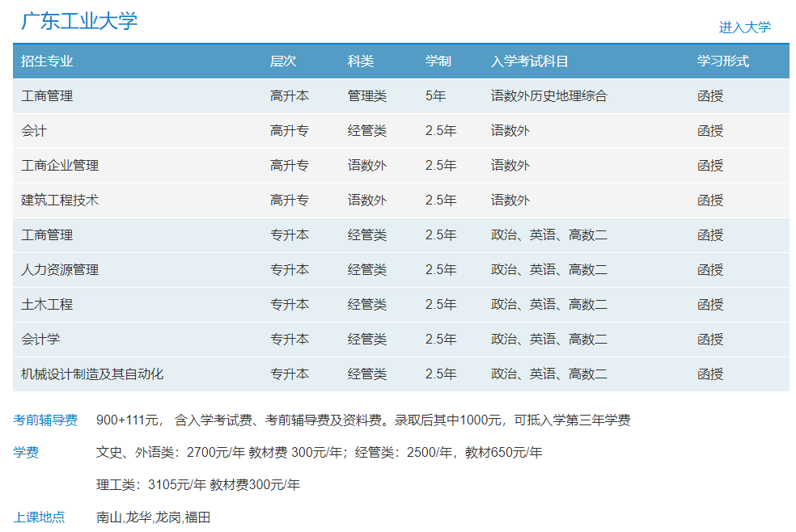The height and width of the screenshot is (532, 796).
Task: Click the 上课地点 label
Action: (x=39, y=517)
